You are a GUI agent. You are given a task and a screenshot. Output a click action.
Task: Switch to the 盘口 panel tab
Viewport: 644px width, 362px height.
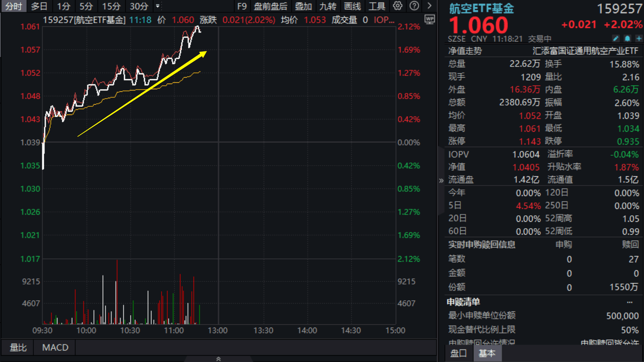[x=458, y=353]
